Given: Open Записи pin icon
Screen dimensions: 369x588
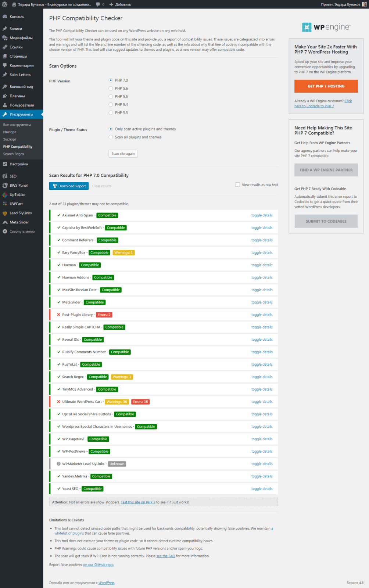Looking at the screenshot, I should [5, 29].
